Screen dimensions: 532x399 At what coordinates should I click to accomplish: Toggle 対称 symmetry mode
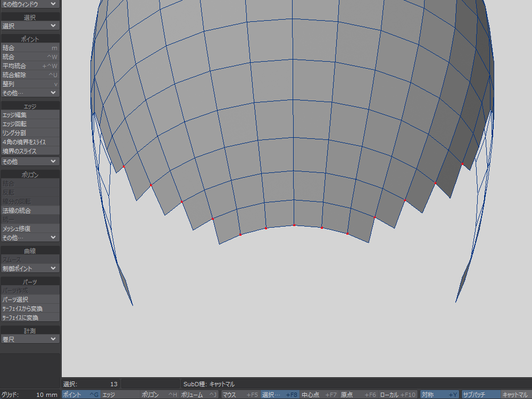[x=439, y=395]
